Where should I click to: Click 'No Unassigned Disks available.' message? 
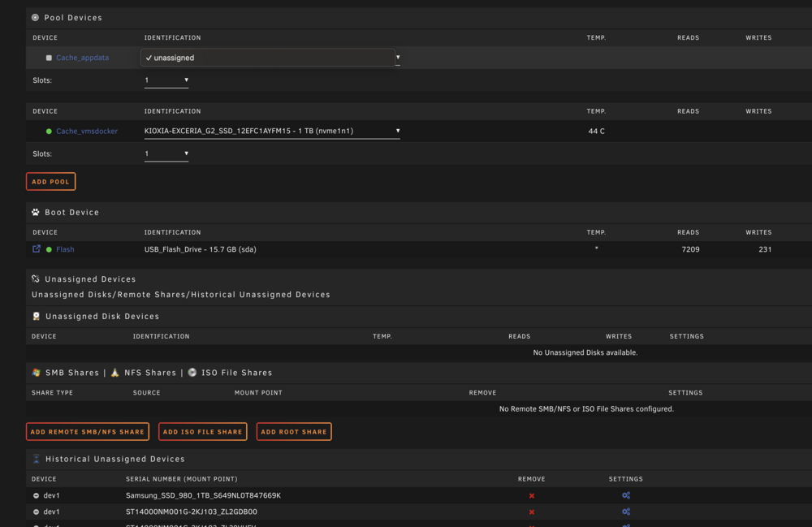pyautogui.click(x=585, y=352)
